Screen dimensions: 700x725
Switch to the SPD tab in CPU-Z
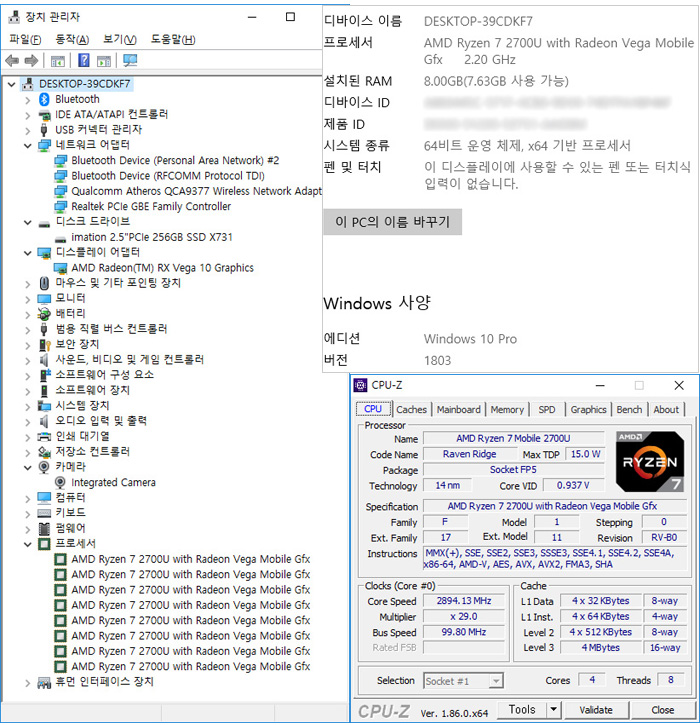point(546,410)
